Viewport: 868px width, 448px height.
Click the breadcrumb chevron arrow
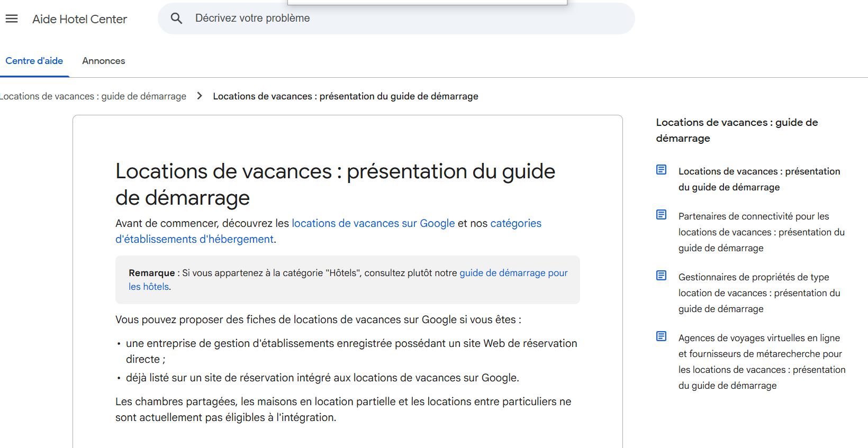200,96
